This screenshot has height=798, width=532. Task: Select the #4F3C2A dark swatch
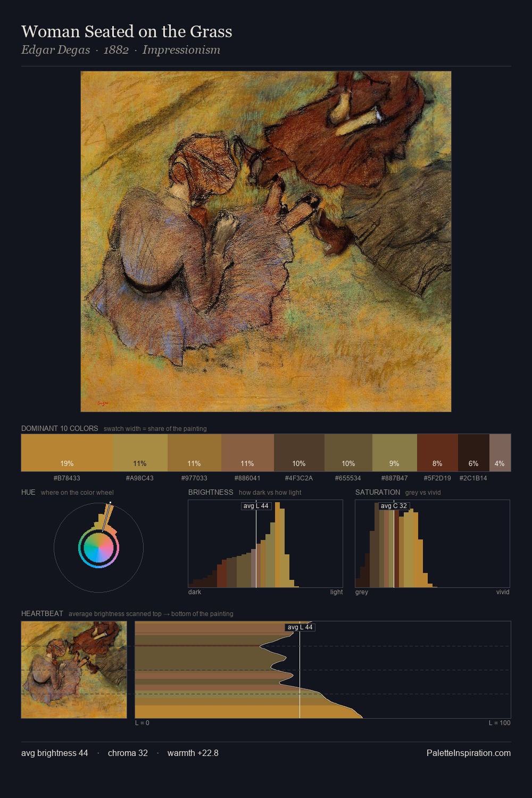(x=299, y=453)
